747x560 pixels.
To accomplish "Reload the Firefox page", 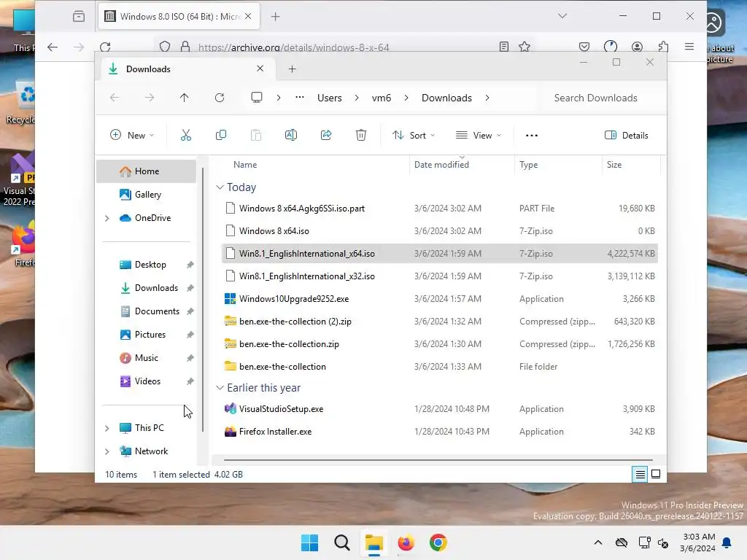I will 105,47.
